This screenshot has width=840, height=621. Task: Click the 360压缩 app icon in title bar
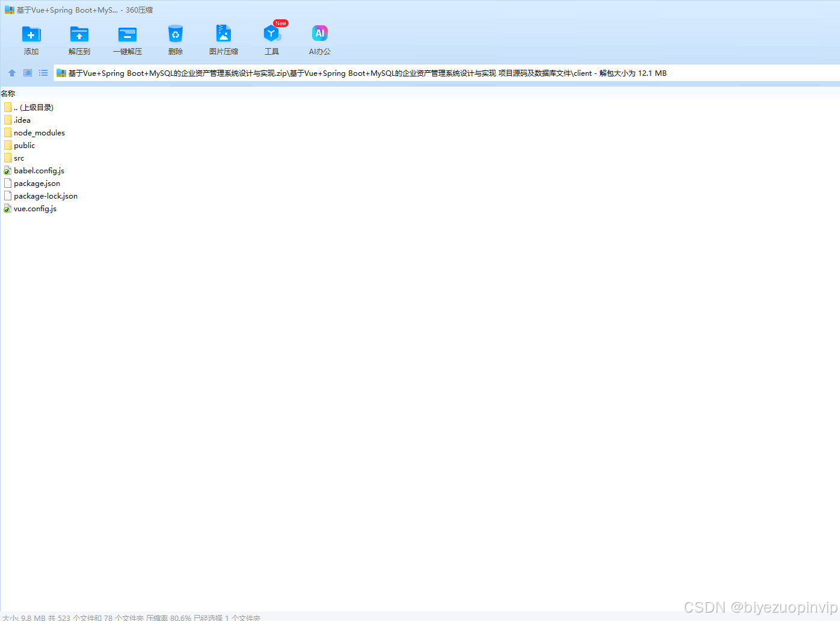coord(9,10)
